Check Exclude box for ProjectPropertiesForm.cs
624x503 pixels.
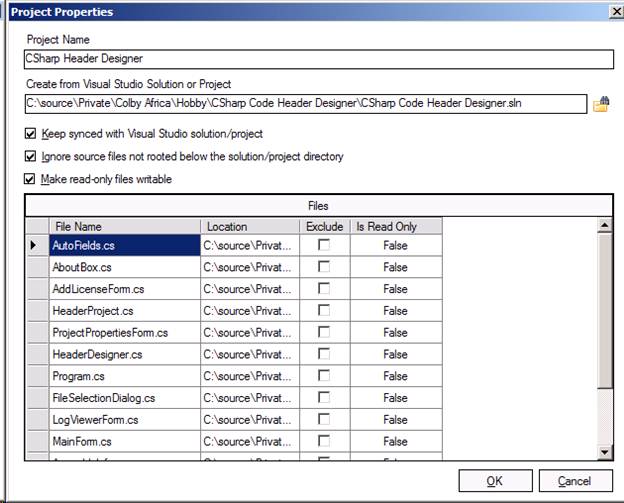pyautogui.click(x=324, y=332)
